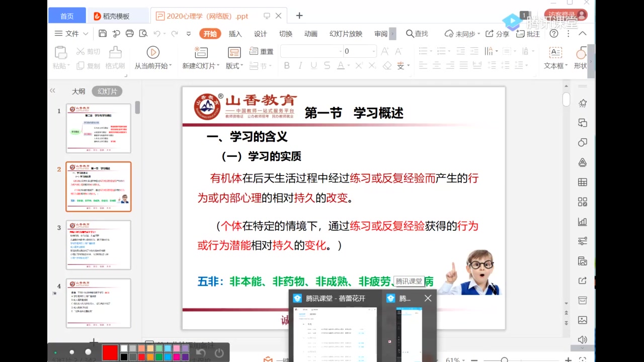Collapse the ribbon with the chevron
The height and width of the screenshot is (362, 644).
583,34
